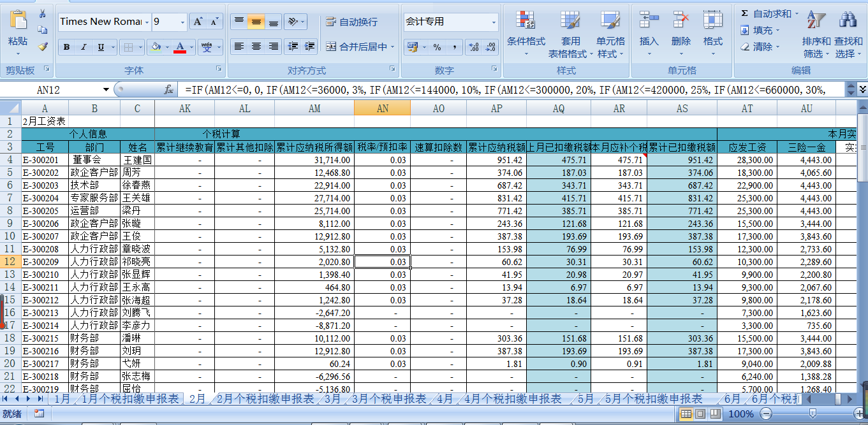Expand the formula bar

pyautogui.click(x=862, y=90)
